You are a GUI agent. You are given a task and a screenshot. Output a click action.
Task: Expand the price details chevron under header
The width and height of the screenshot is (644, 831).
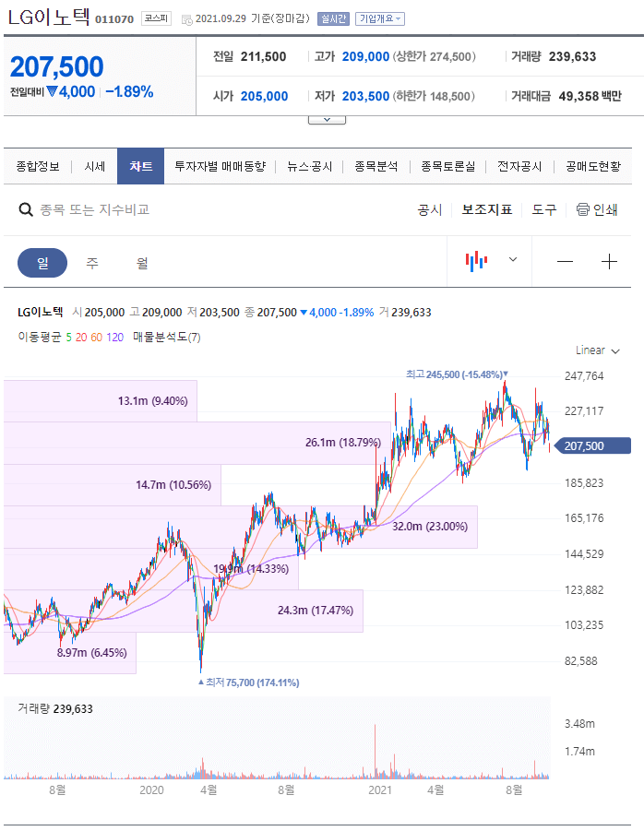click(x=327, y=120)
